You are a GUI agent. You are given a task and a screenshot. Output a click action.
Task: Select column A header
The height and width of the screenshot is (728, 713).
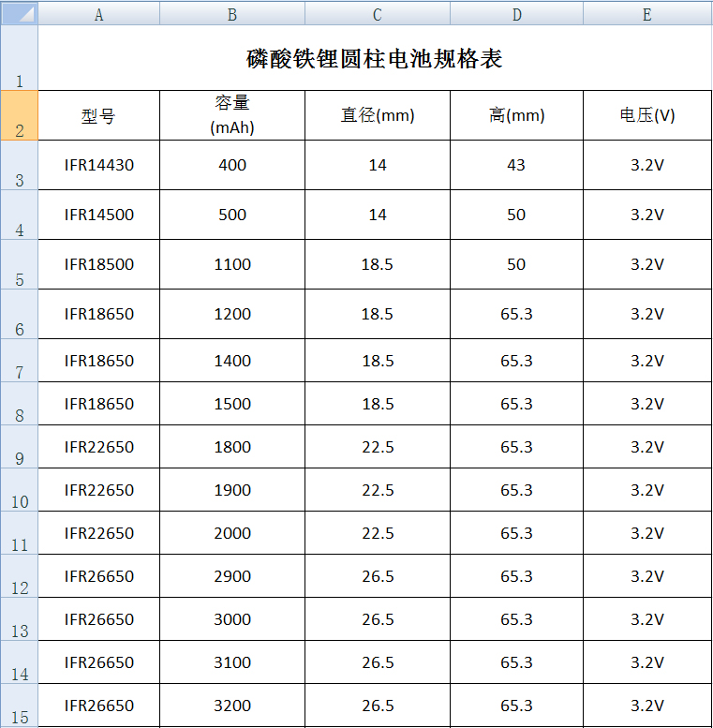[x=99, y=13]
